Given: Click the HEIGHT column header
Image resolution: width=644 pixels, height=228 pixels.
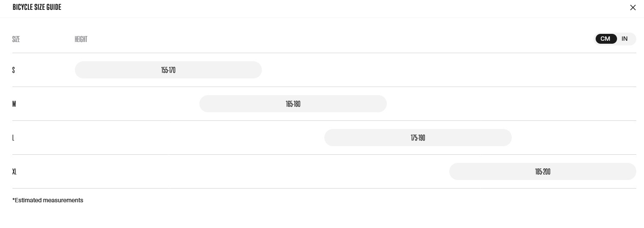Looking at the screenshot, I should coord(81,39).
